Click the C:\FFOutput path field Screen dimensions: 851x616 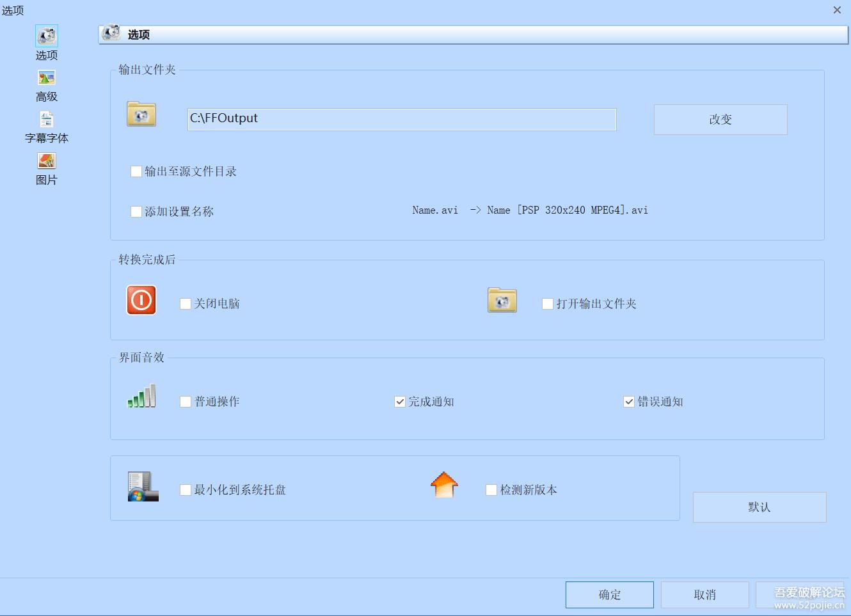[401, 119]
